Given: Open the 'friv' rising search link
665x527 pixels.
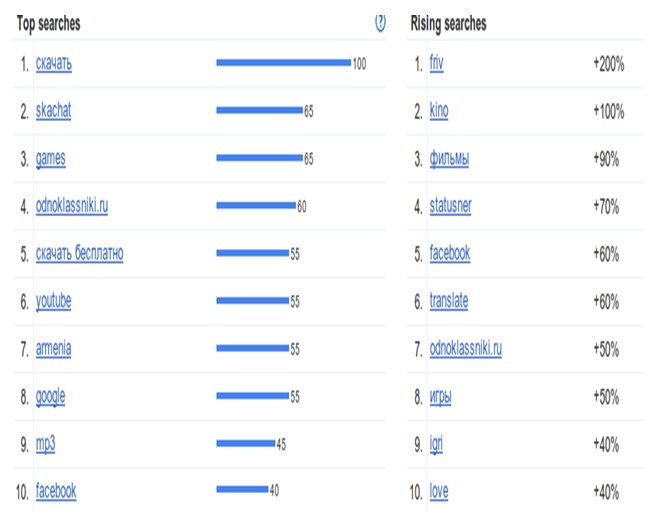Looking at the screenshot, I should [x=436, y=63].
